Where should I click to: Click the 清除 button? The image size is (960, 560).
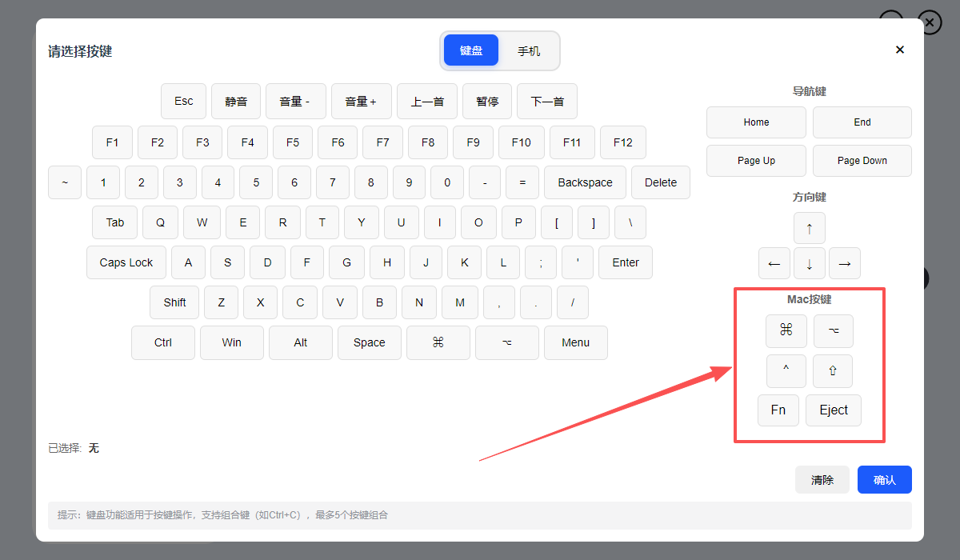point(822,480)
